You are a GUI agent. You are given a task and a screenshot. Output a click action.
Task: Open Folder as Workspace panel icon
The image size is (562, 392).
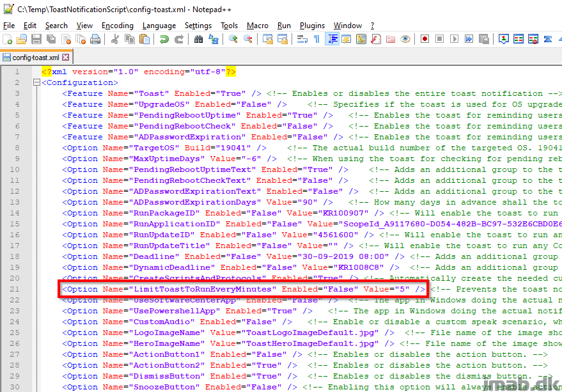click(x=391, y=39)
